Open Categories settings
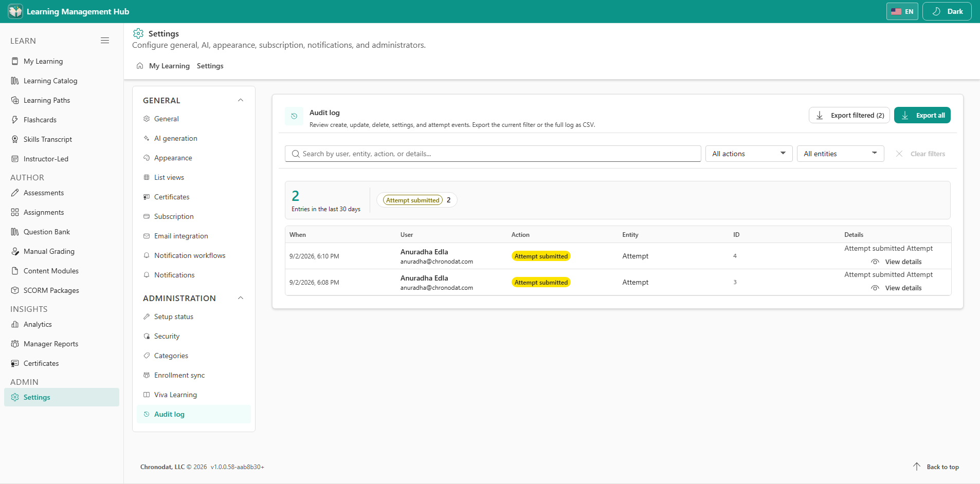The height and width of the screenshot is (484, 980). (x=193, y=356)
